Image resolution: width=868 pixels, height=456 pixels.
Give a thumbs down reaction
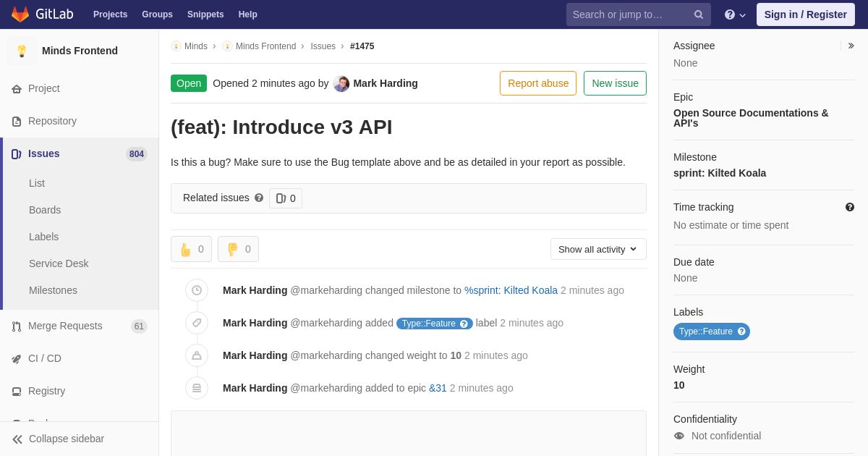tap(238, 249)
